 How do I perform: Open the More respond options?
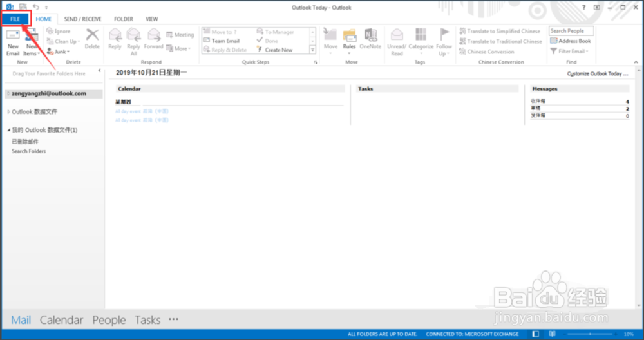coord(178,48)
